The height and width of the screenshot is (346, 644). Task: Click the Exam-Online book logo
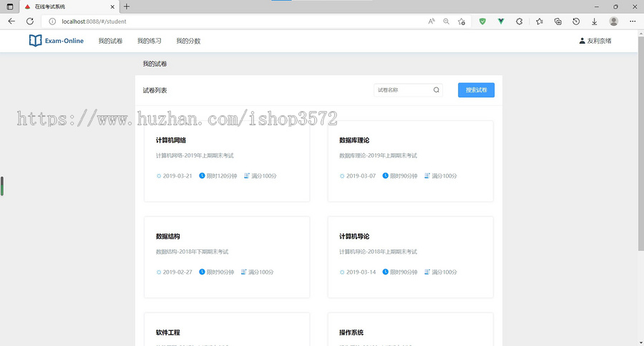pos(35,41)
